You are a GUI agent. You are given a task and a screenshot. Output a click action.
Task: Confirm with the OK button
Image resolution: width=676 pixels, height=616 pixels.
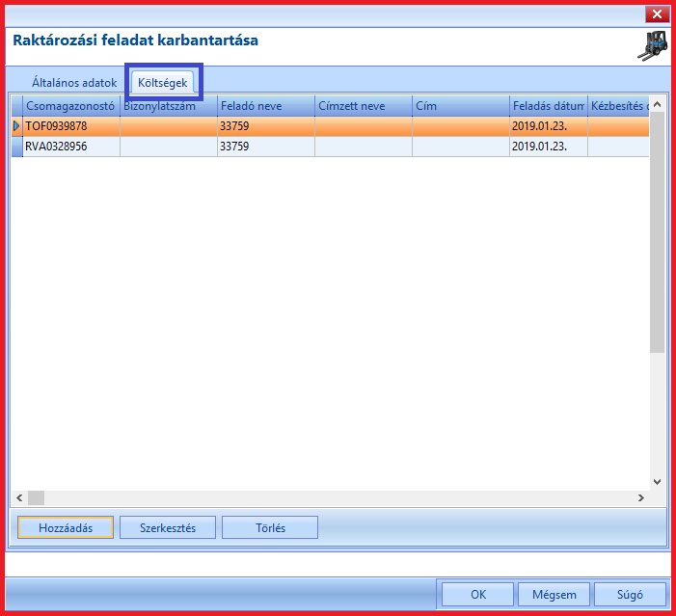[x=478, y=595]
